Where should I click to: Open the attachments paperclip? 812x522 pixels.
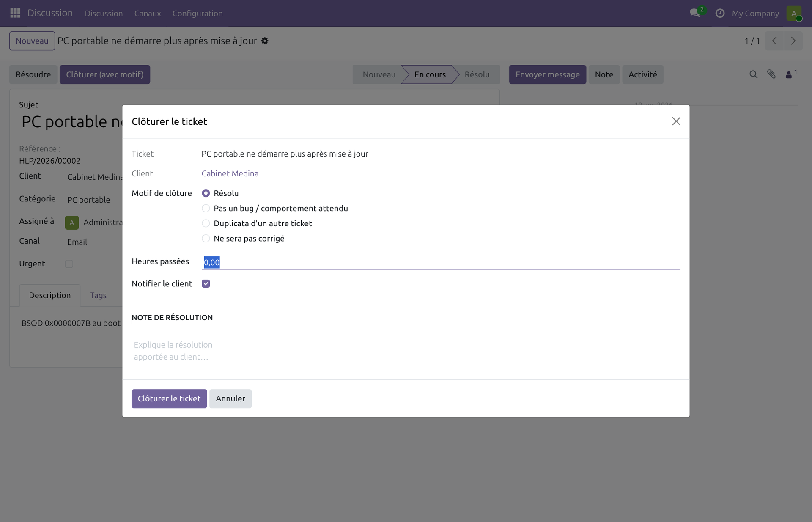tap(771, 74)
